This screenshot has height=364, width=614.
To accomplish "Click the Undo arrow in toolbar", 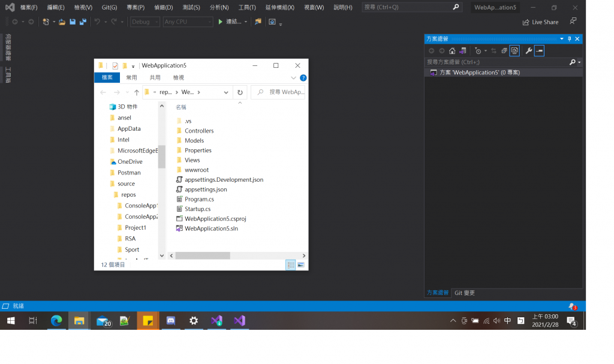I will (97, 22).
